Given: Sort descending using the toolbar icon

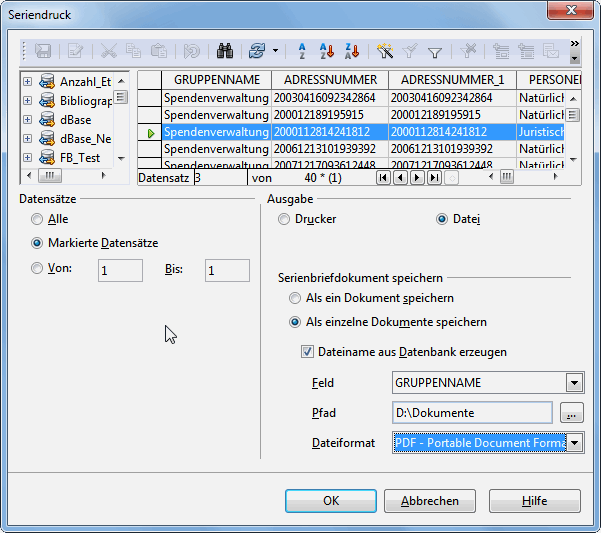Looking at the screenshot, I should 351,50.
